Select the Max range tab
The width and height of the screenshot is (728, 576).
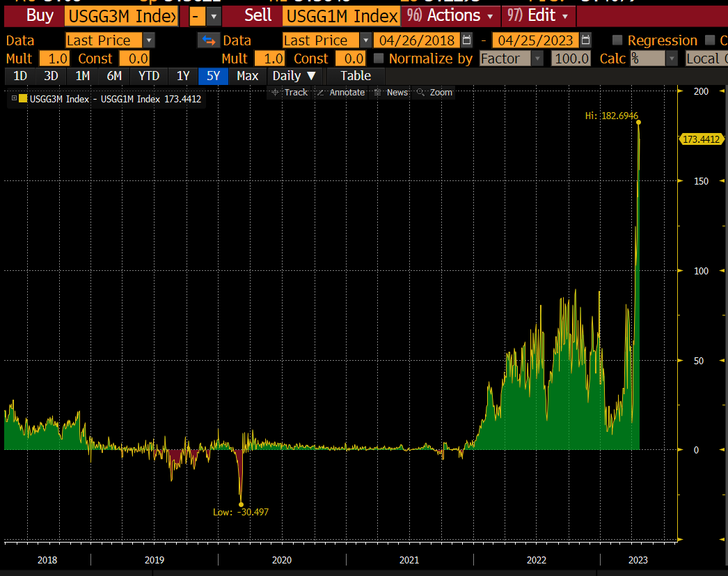[x=247, y=76]
